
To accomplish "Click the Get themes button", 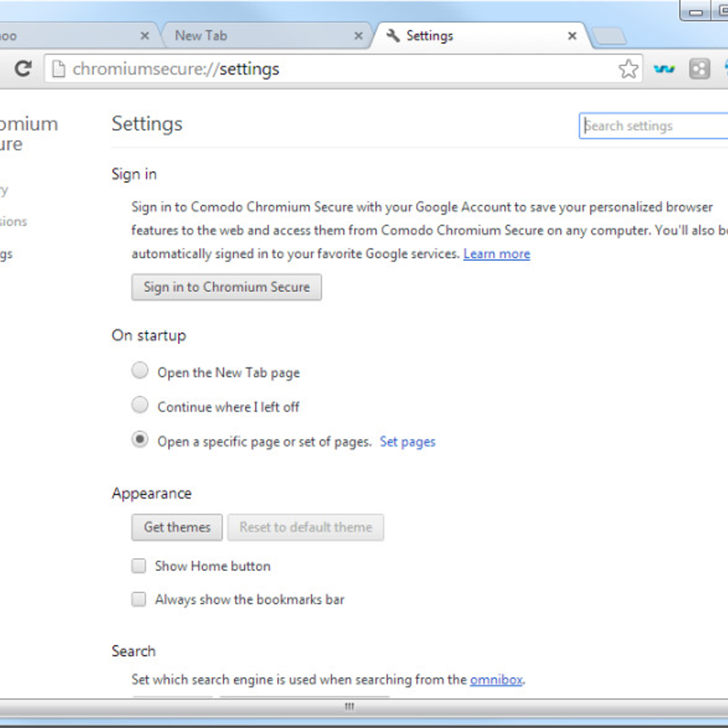I will coord(177,527).
